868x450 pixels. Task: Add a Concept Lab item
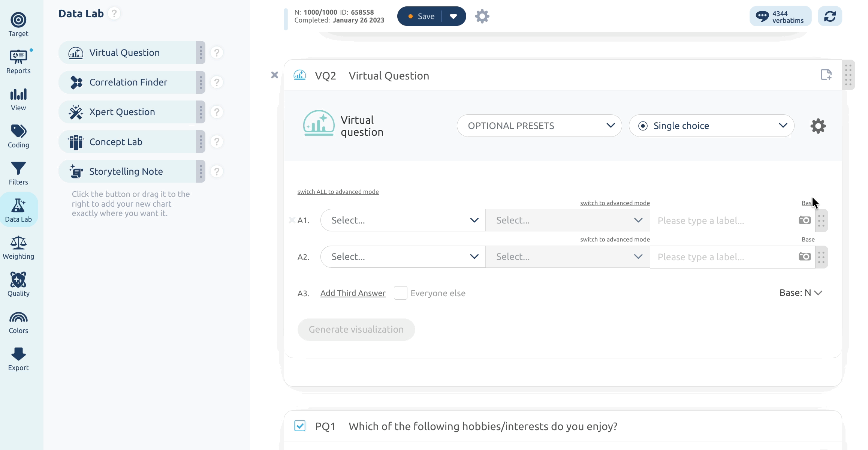(x=132, y=142)
